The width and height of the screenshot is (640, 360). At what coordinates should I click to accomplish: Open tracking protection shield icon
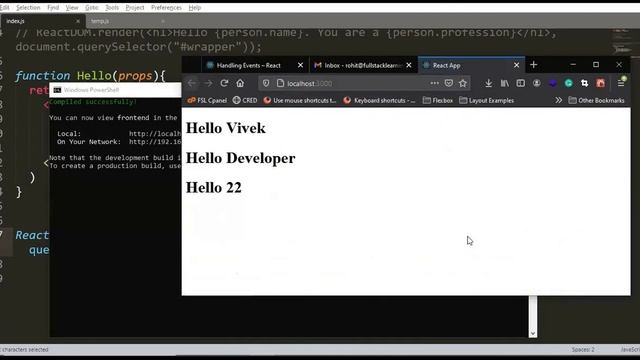[x=266, y=83]
